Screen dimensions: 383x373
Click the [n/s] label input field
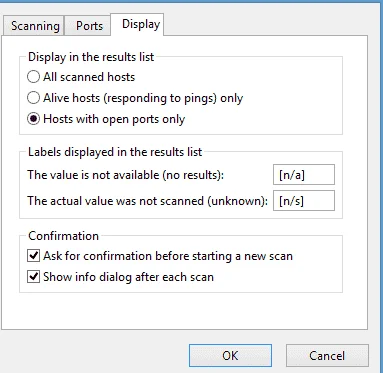tap(304, 201)
